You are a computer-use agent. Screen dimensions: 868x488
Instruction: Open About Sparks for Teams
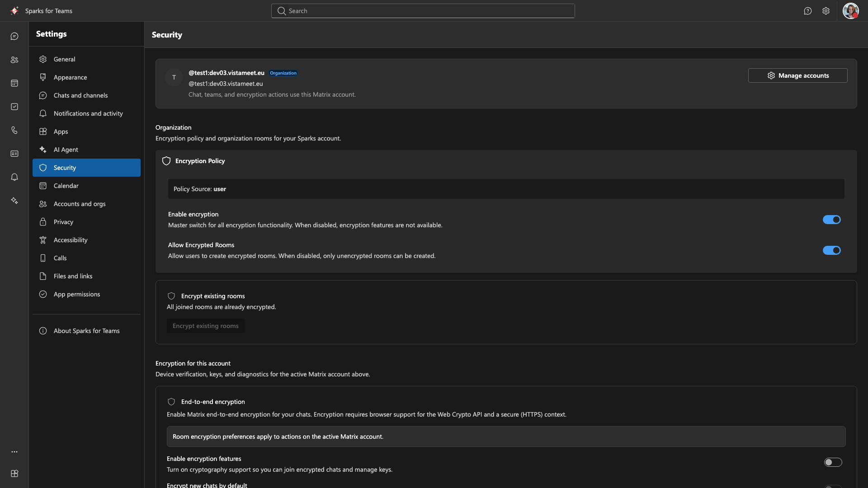point(86,331)
